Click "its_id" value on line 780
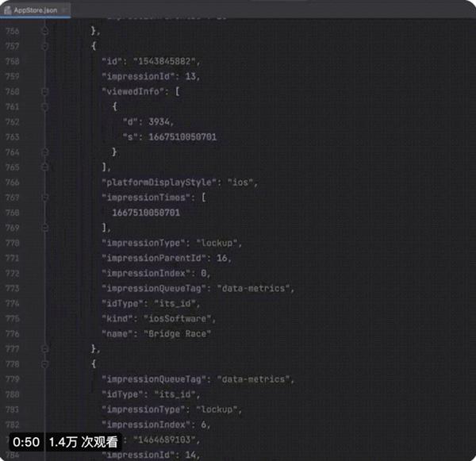 tap(175, 394)
